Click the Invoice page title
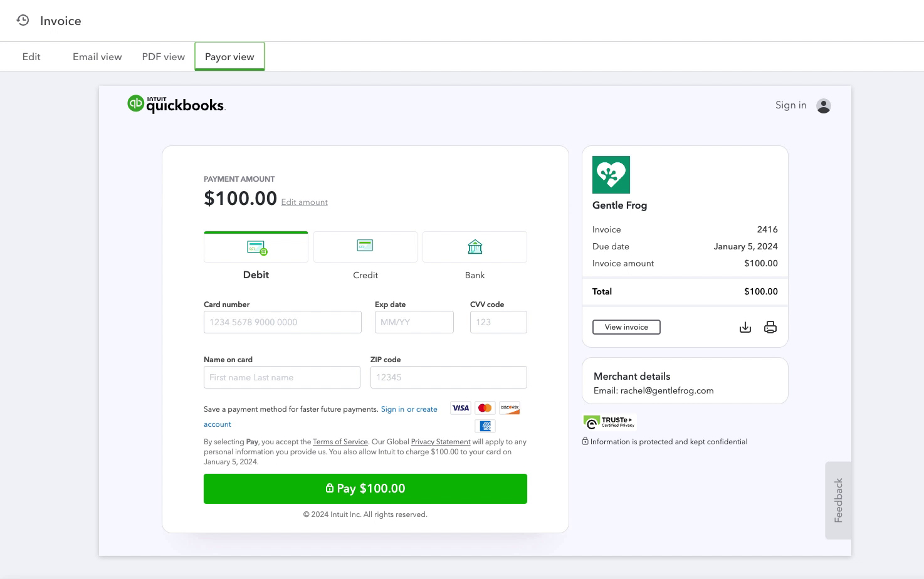Image resolution: width=924 pixels, height=579 pixels. (x=61, y=21)
